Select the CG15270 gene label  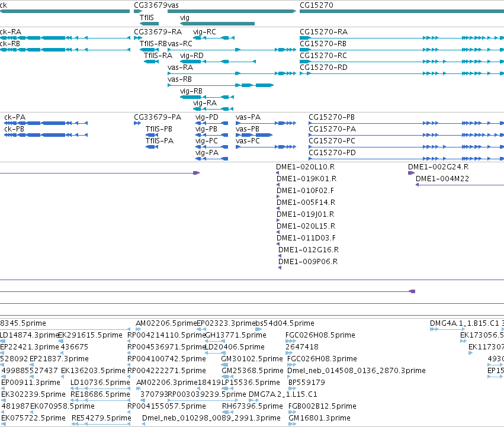(x=316, y=5)
